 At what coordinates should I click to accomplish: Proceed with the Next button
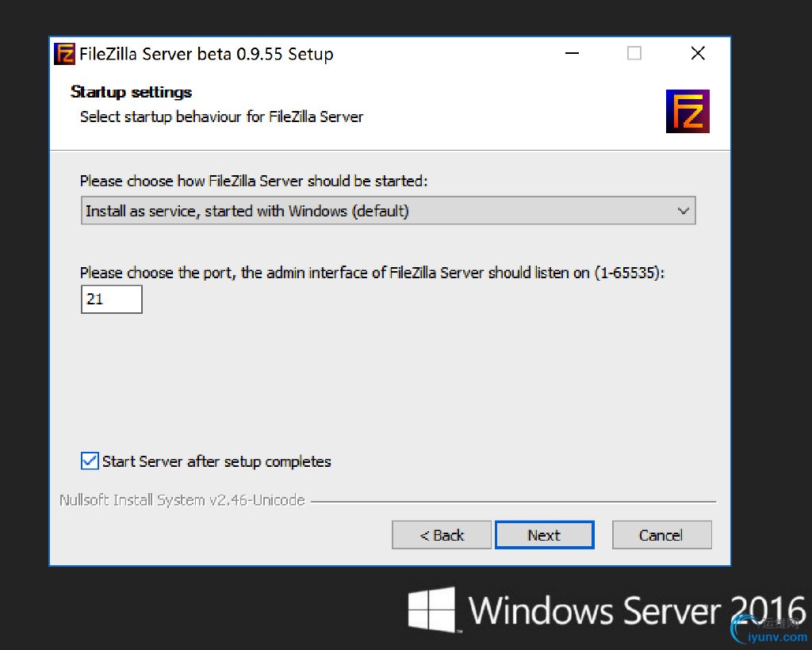click(544, 535)
